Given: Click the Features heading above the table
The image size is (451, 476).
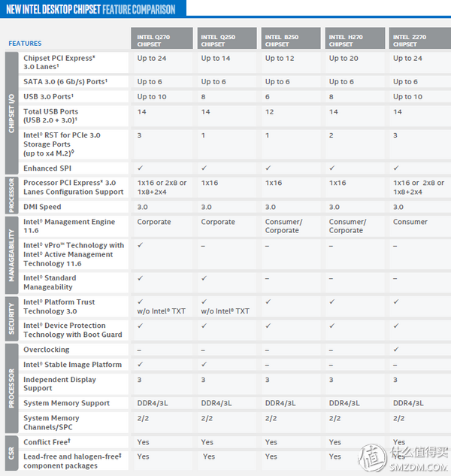Looking at the screenshot, I should [25, 44].
